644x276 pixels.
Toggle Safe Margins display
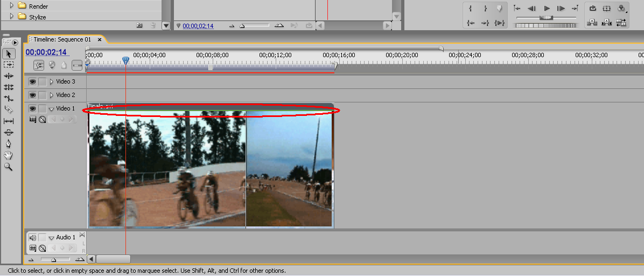607,8
